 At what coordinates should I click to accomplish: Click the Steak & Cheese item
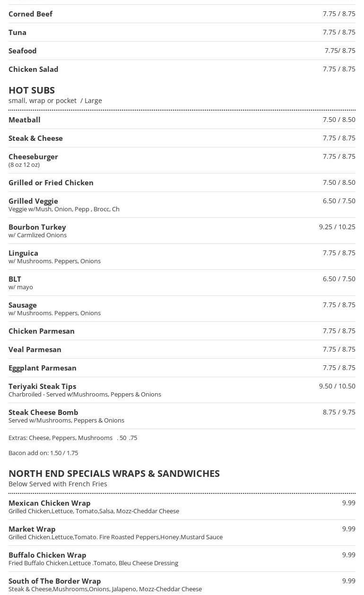click(x=35, y=138)
